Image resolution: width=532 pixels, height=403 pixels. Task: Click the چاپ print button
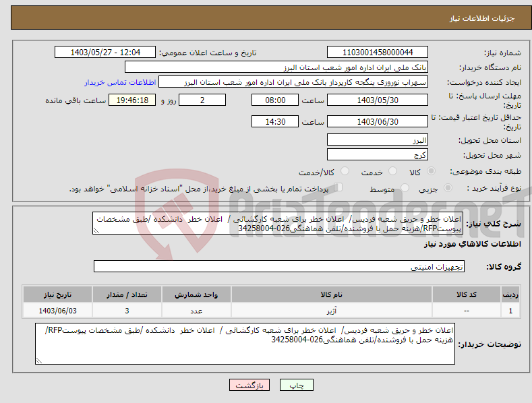tap(297, 385)
